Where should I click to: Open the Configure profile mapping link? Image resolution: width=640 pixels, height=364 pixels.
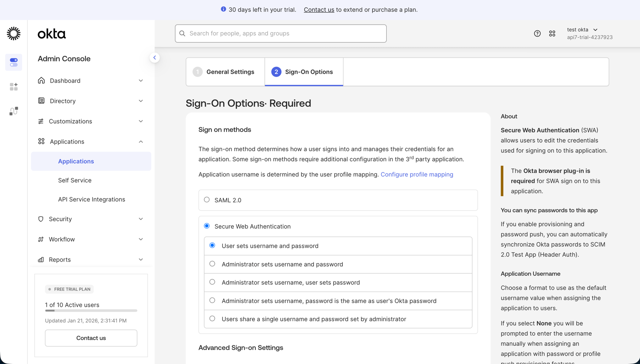(x=417, y=174)
